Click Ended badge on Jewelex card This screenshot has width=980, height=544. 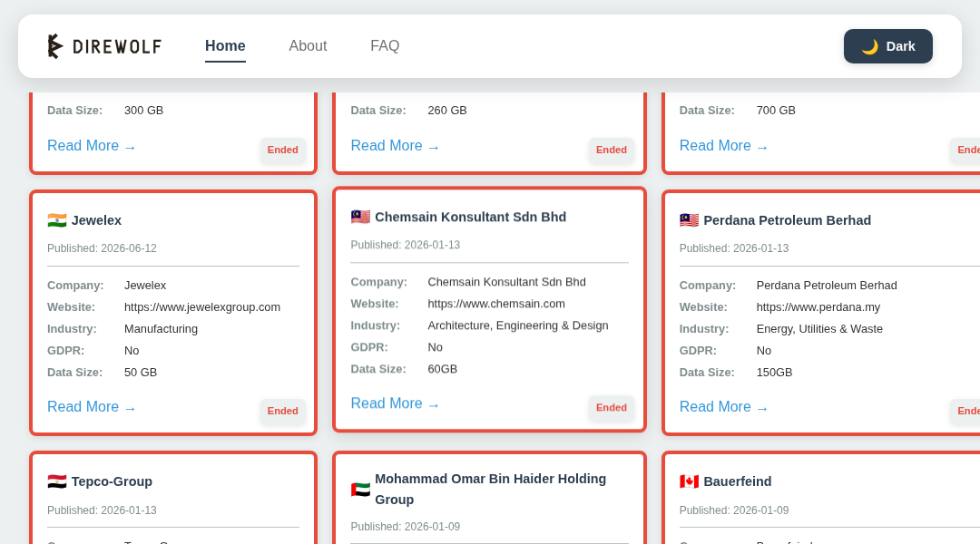(x=282, y=411)
